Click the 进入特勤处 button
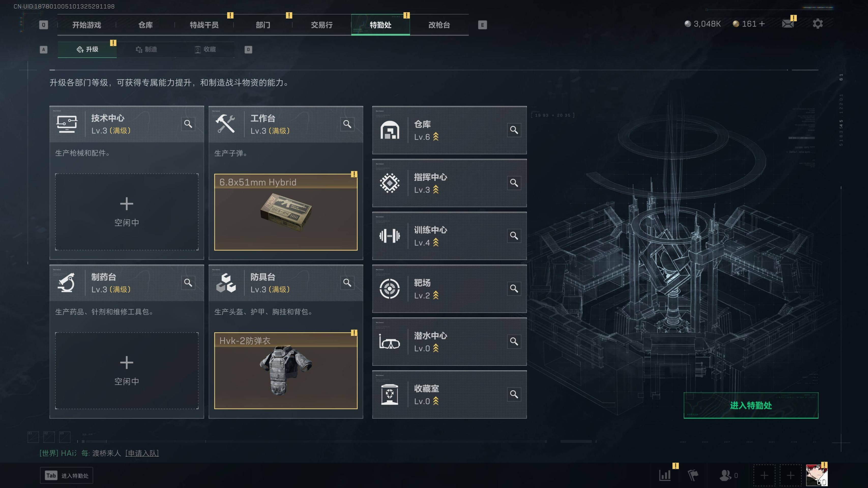Viewport: 868px width, 488px height. click(751, 405)
